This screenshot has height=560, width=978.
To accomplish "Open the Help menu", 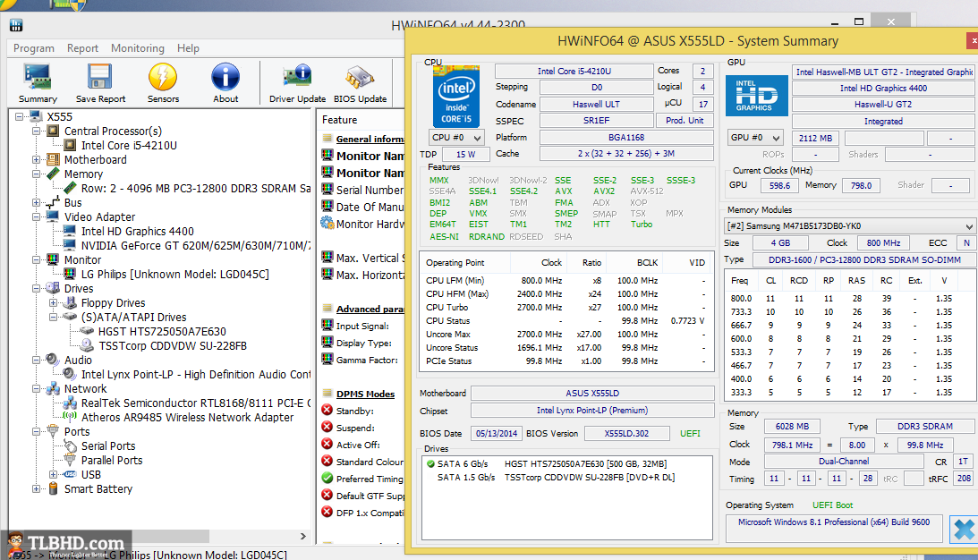I will tap(188, 48).
